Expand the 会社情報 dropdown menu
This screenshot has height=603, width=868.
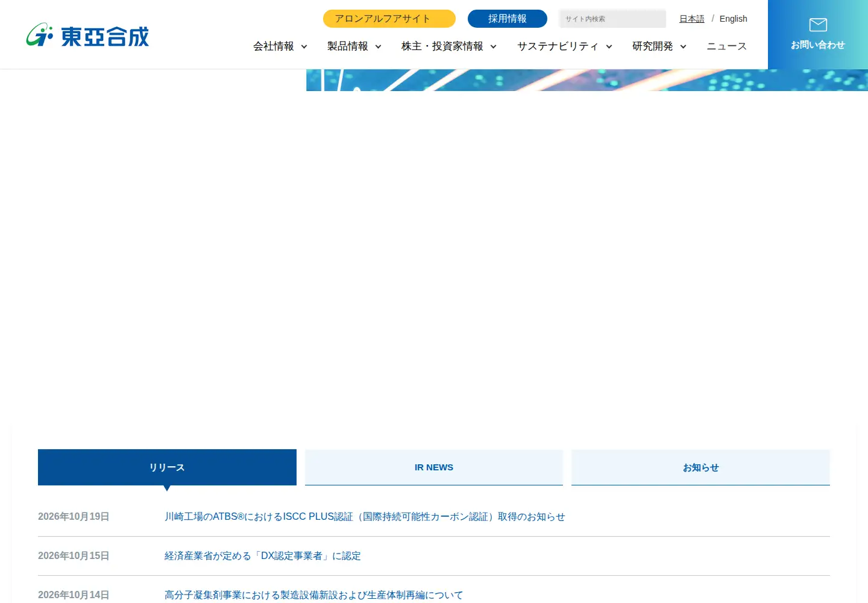tap(280, 46)
